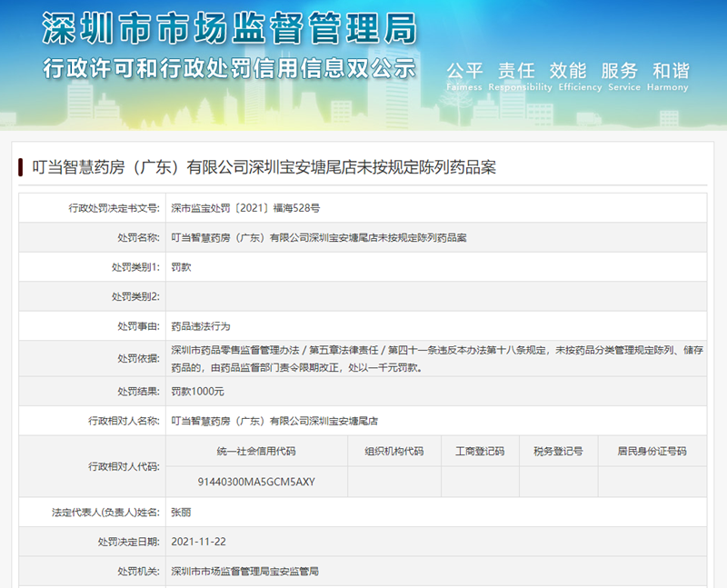Click the 责任 Responsibility motto in the banner
Image resolution: width=727 pixels, height=588 pixels.
(520, 76)
